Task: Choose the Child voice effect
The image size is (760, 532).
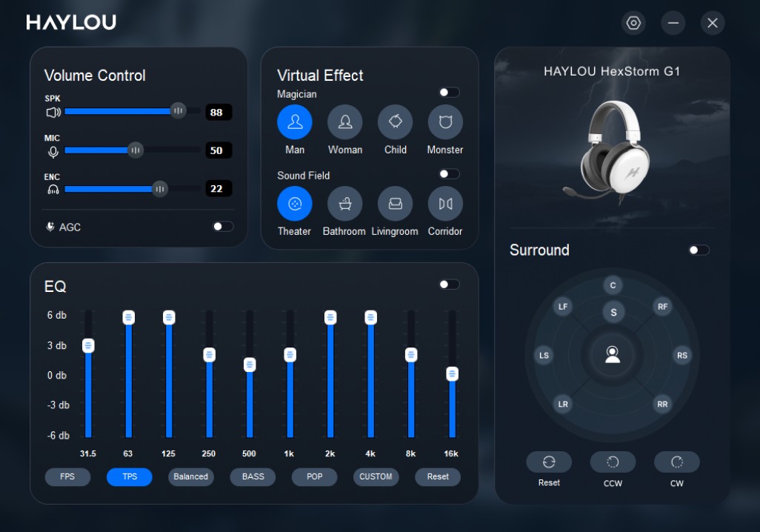Action: click(395, 122)
